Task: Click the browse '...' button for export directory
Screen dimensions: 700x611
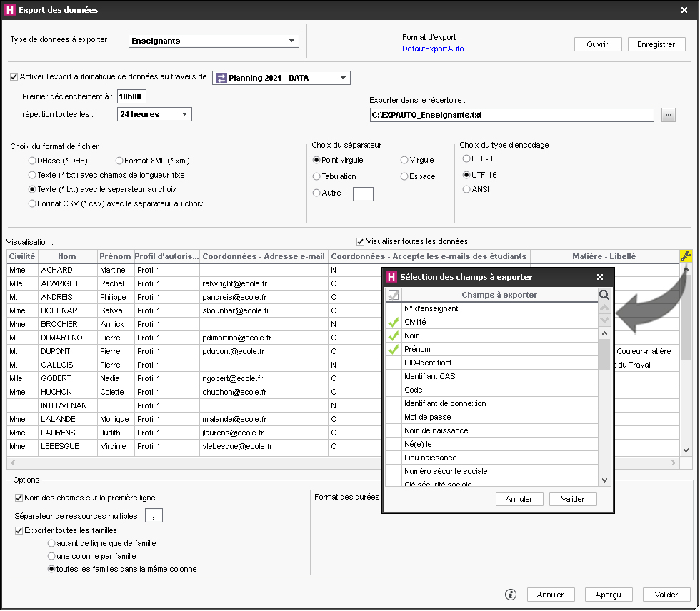Action: (668, 115)
